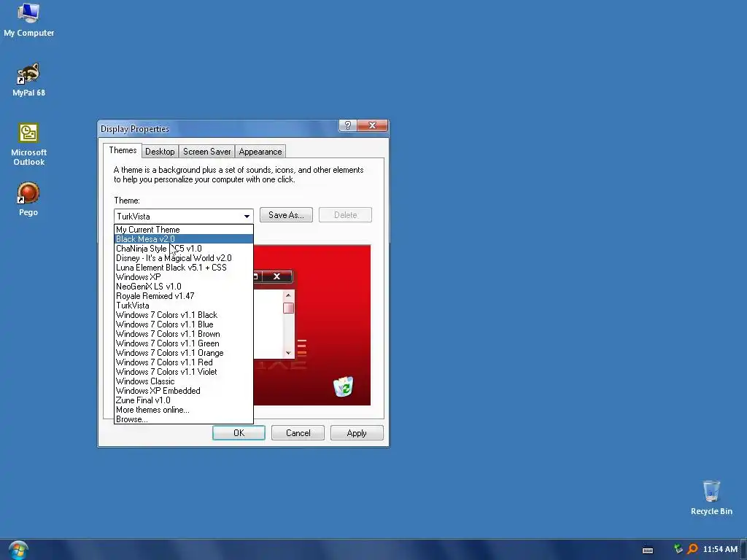This screenshot has width=747, height=560.
Task: Choose Disney - It's a Magical World v2.0
Action: [x=184, y=258]
